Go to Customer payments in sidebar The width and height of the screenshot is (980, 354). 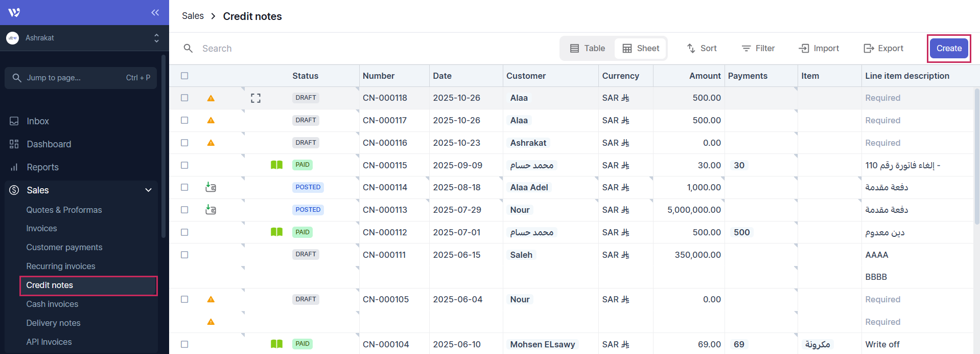tap(64, 248)
